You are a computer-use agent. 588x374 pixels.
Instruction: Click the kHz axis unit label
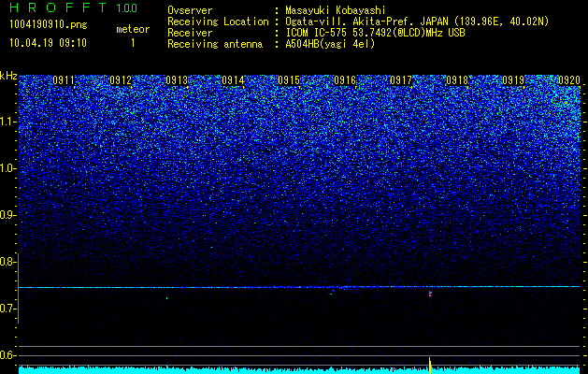point(8,76)
